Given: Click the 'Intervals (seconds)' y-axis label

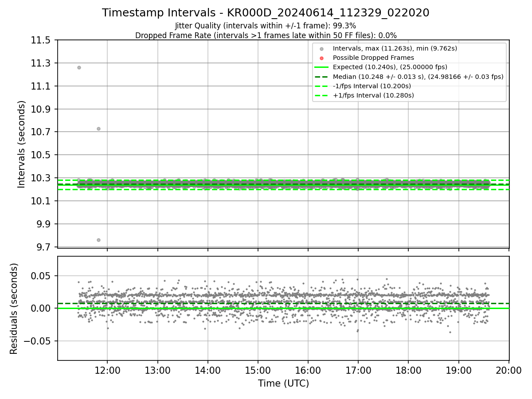Looking at the screenshot, I should coord(22,144).
